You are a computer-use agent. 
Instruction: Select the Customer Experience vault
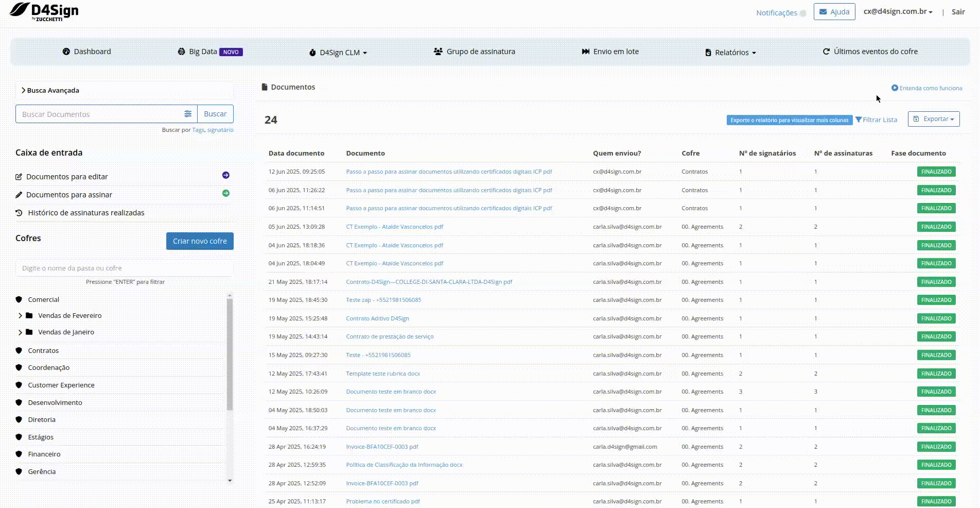click(x=61, y=385)
